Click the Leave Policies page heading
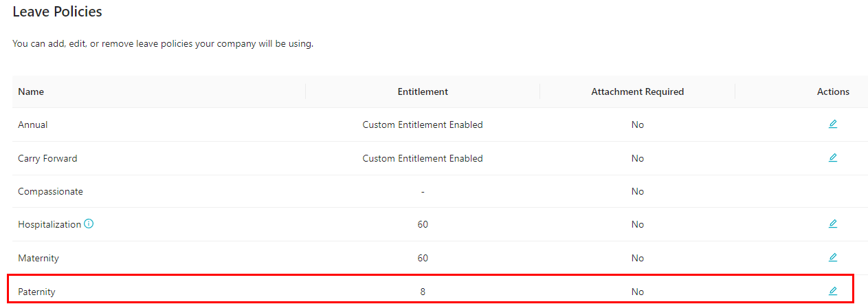Screen dimensions: 868x304 (x=57, y=12)
